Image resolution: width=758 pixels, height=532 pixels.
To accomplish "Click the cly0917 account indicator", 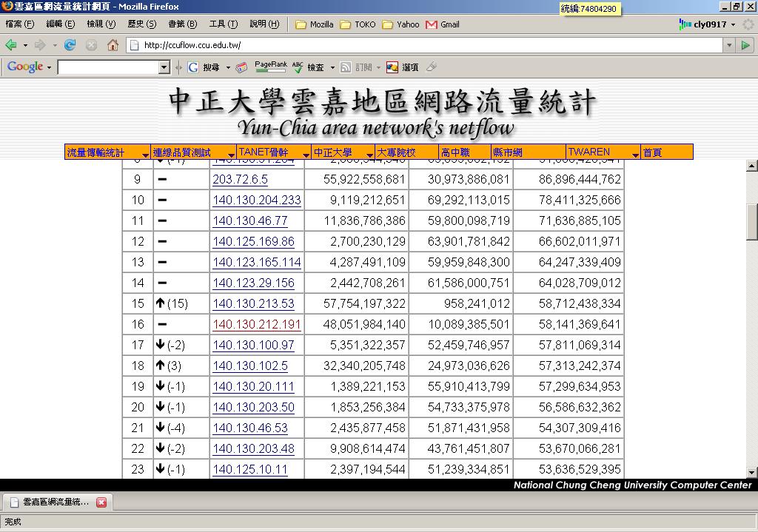I will point(707,24).
